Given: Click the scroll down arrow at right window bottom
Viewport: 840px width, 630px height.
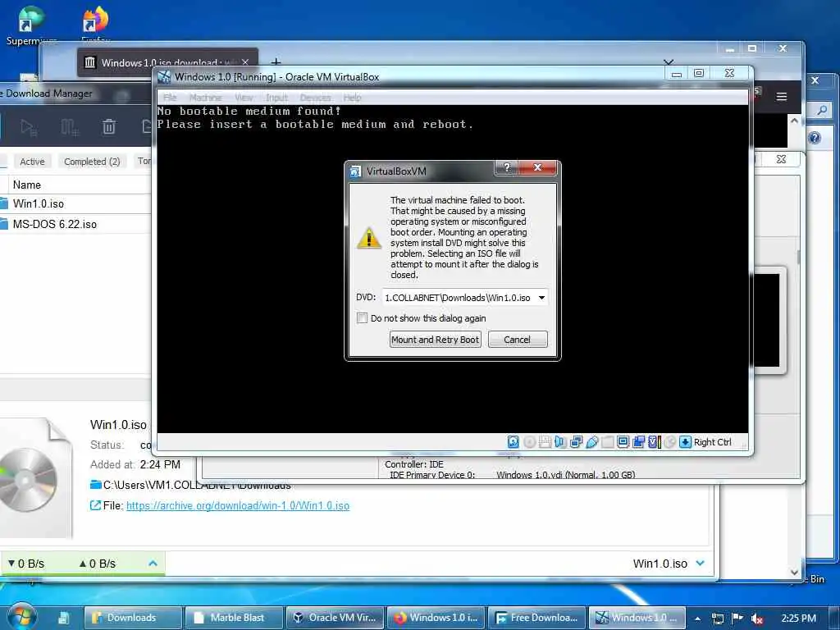Looking at the screenshot, I should click(x=794, y=572).
